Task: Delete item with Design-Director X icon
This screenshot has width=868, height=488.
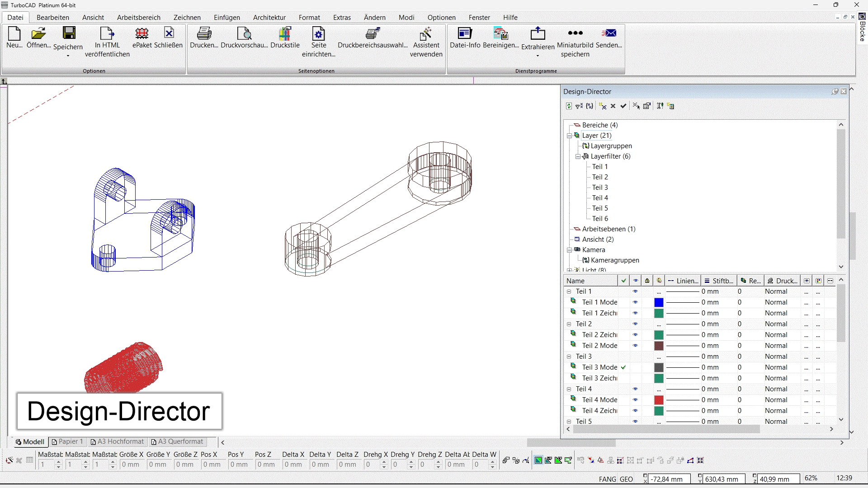Action: click(613, 106)
